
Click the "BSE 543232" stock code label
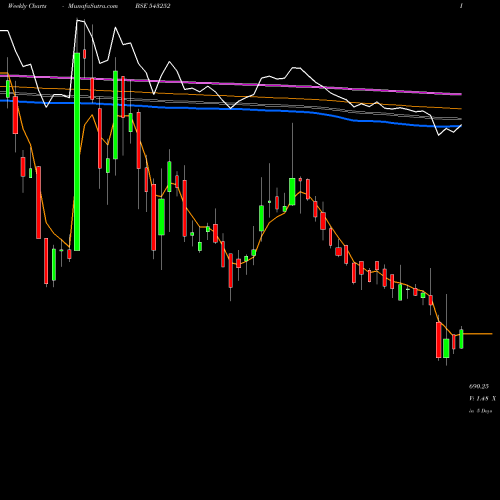[153, 6]
